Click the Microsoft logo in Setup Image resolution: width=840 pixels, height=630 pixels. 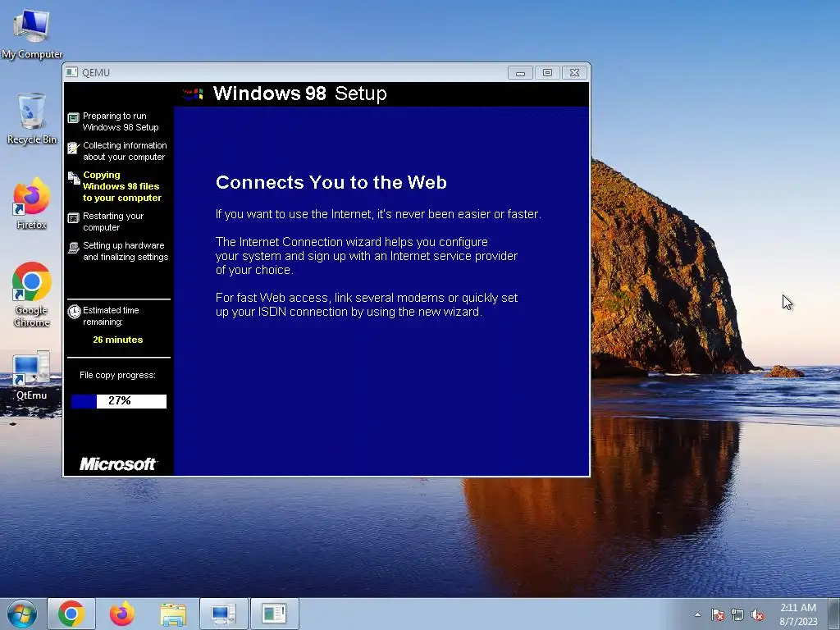point(118,464)
